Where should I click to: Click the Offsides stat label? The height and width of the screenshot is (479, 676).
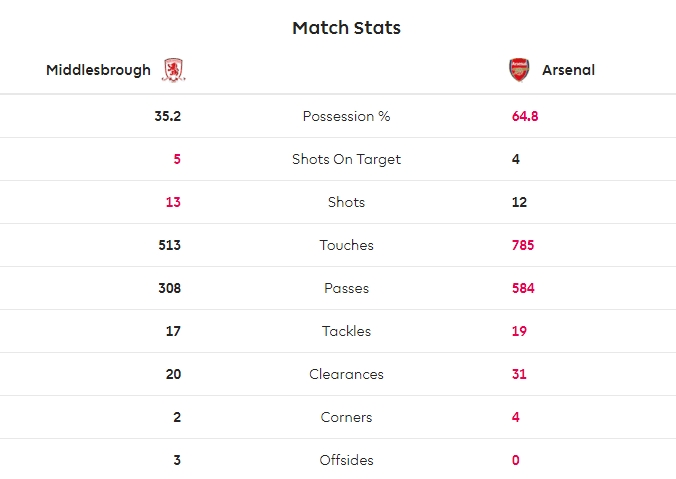click(x=346, y=460)
